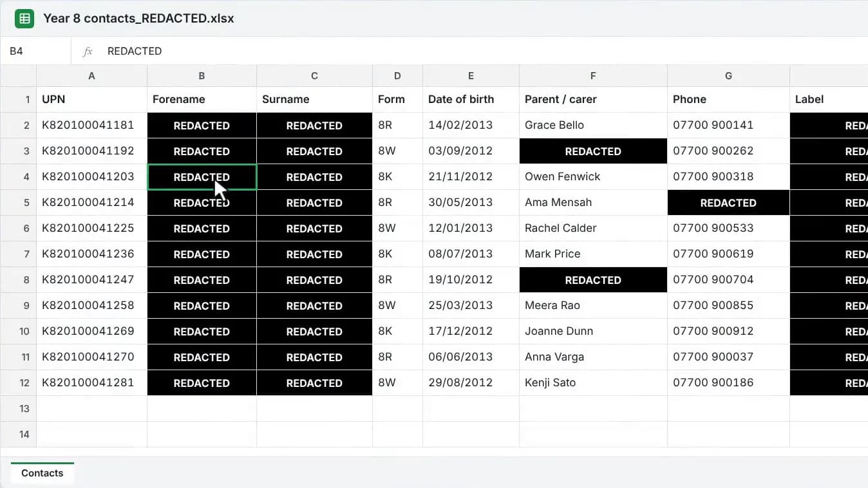
Task: Select column D header
Action: [x=397, y=76]
